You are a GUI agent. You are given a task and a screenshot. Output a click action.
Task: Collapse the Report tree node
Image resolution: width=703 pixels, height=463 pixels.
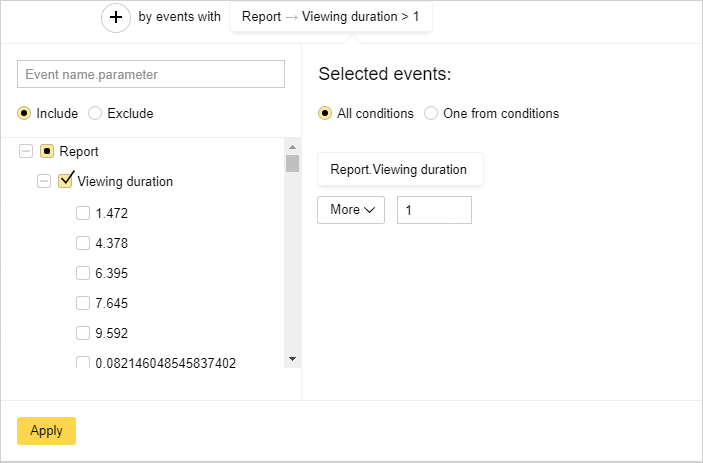25,152
